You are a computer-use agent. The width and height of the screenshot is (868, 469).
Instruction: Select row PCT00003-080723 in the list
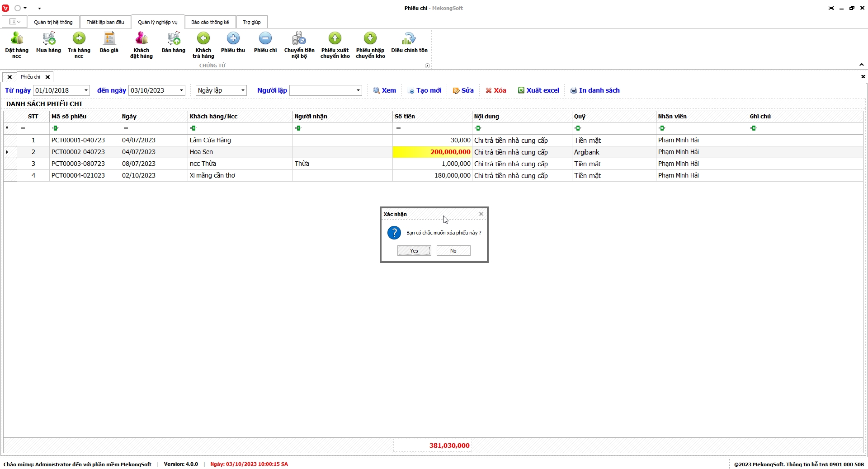(433, 164)
